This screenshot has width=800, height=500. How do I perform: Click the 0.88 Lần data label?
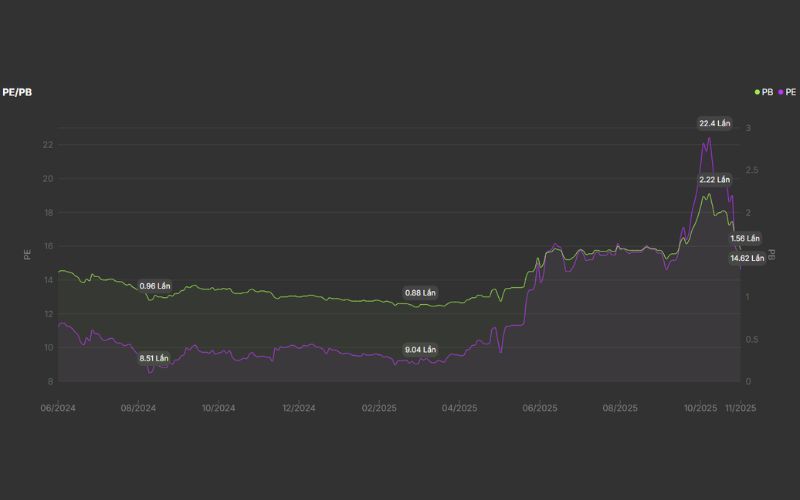click(420, 293)
